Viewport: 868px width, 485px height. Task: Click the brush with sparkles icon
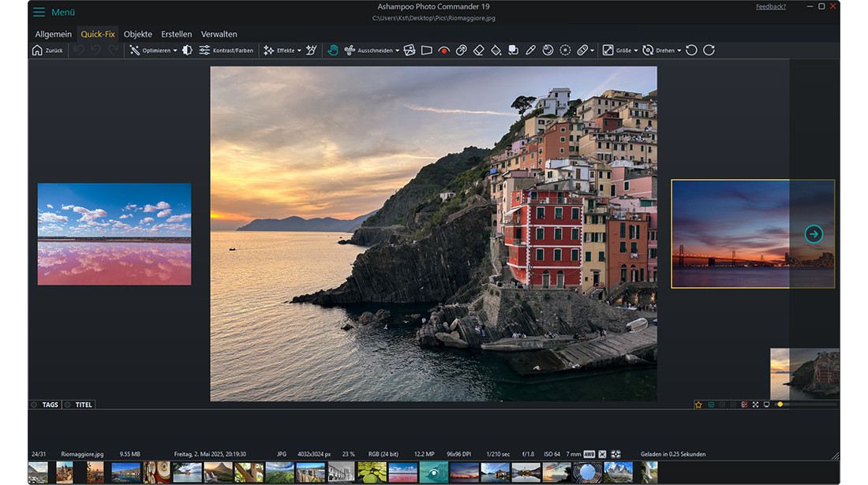pos(312,50)
